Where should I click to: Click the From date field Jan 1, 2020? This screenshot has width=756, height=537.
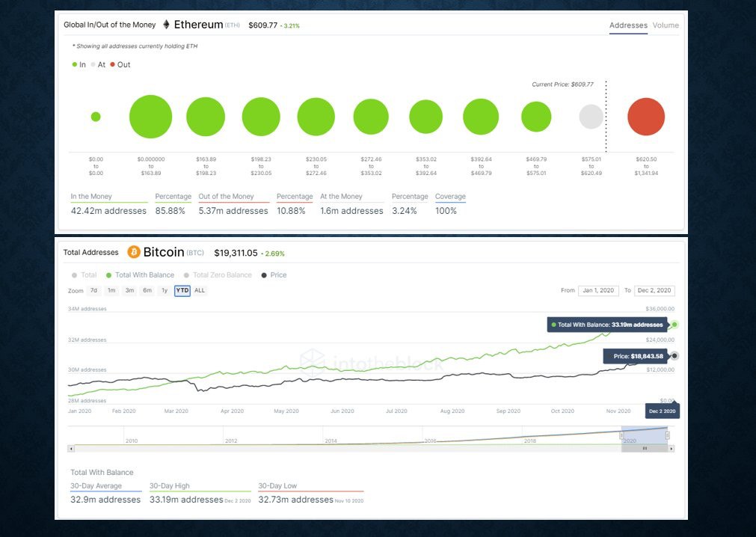tap(598, 291)
